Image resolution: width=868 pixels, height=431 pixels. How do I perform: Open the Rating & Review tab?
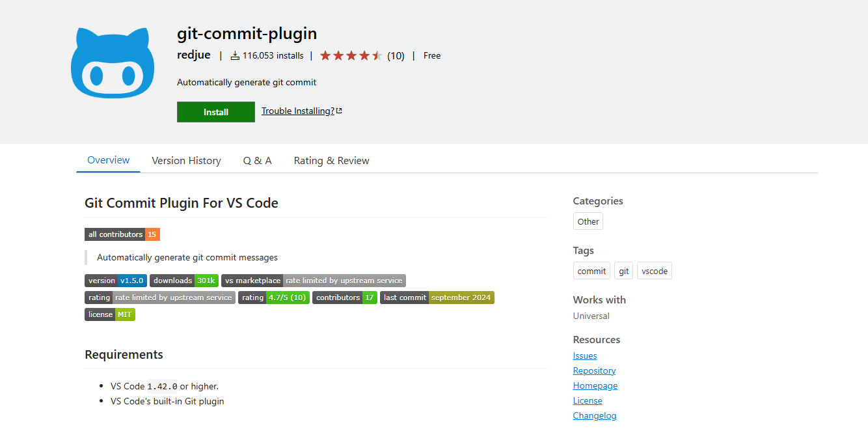[x=332, y=161]
